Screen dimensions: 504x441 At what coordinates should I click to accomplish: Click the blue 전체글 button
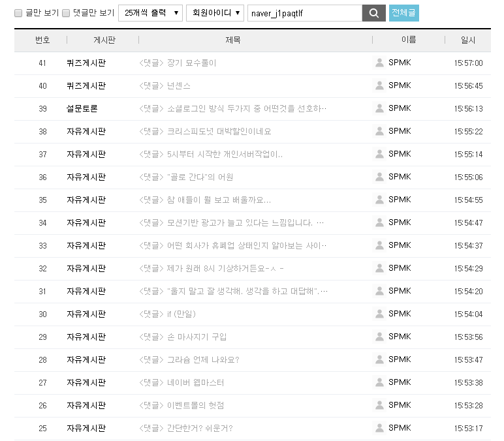(x=403, y=13)
